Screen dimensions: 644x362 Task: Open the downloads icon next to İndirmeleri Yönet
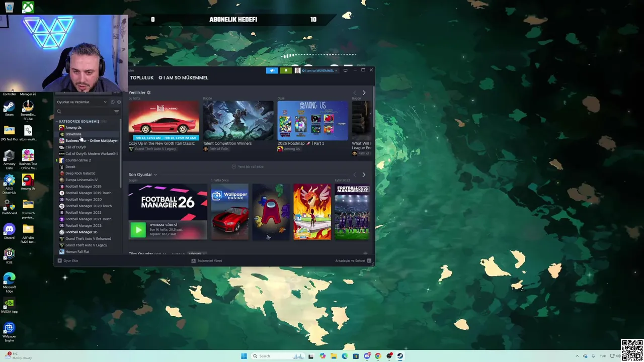tap(193, 260)
